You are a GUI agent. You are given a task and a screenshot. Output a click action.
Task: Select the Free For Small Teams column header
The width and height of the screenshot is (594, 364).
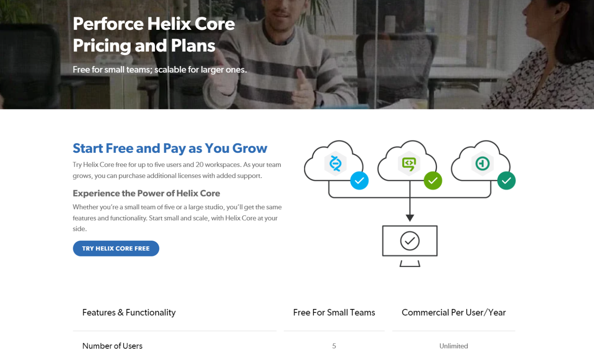click(334, 313)
